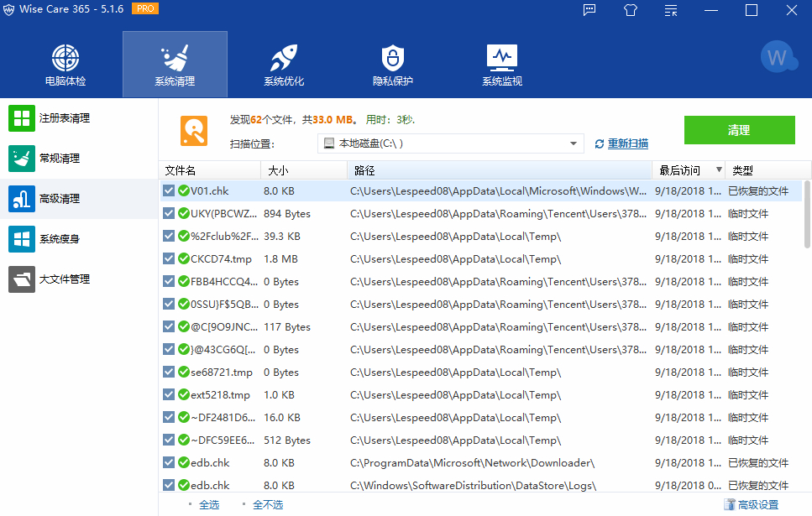Sort by 类型 type column header
The image size is (812, 516).
pyautogui.click(x=767, y=170)
